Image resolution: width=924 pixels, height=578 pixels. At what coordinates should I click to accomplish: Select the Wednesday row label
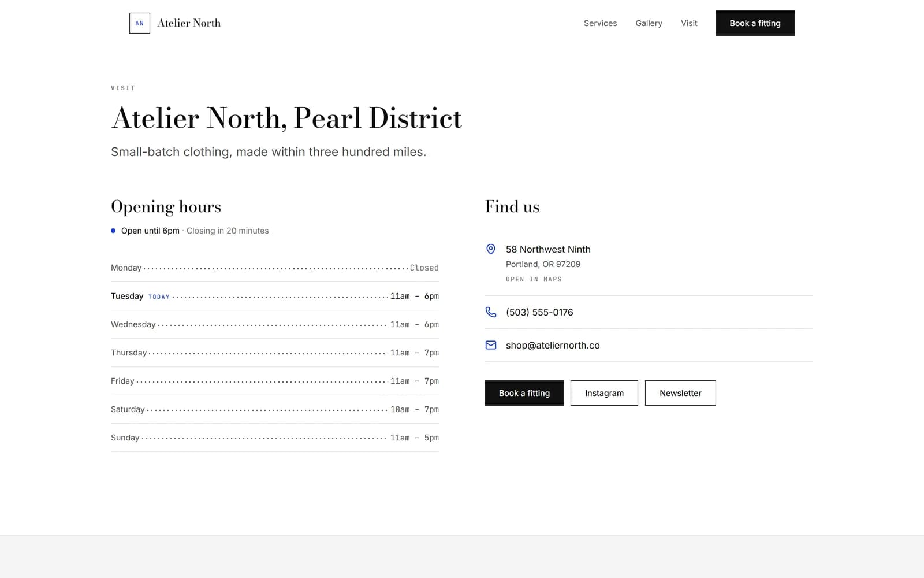133,324
